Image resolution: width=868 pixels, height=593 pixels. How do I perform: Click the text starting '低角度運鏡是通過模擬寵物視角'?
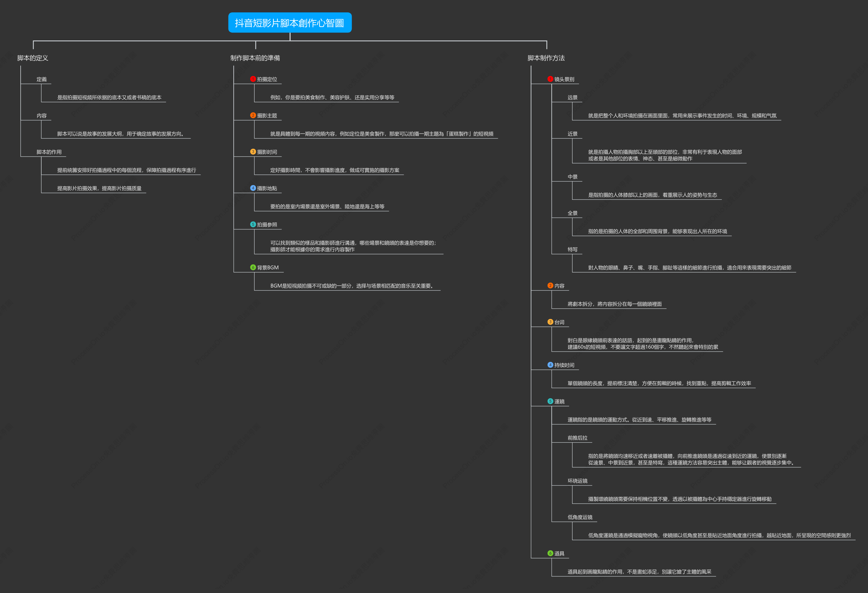pos(719,535)
